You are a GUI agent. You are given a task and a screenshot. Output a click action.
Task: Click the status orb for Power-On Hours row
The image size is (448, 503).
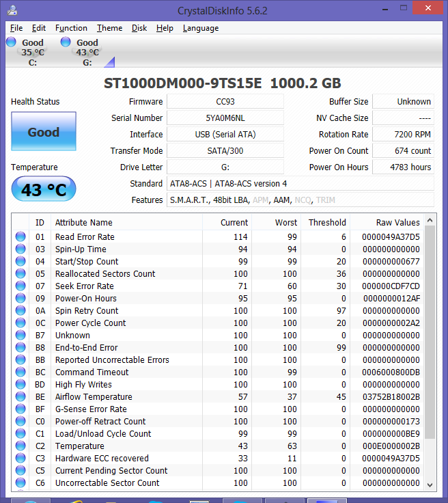tap(20, 298)
